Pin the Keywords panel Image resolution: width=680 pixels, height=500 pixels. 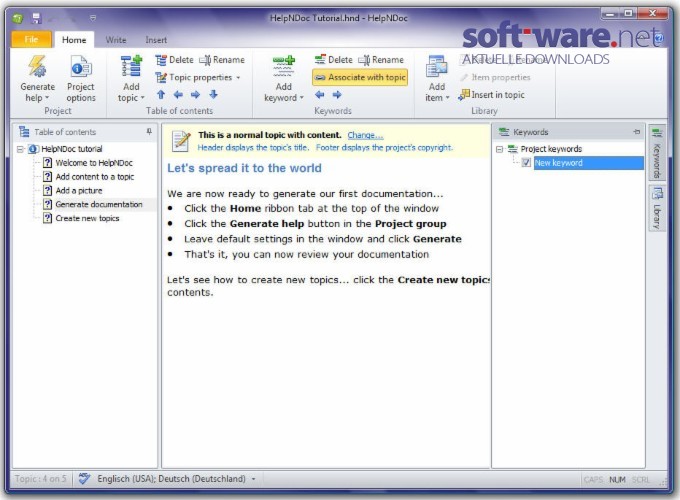(637, 132)
